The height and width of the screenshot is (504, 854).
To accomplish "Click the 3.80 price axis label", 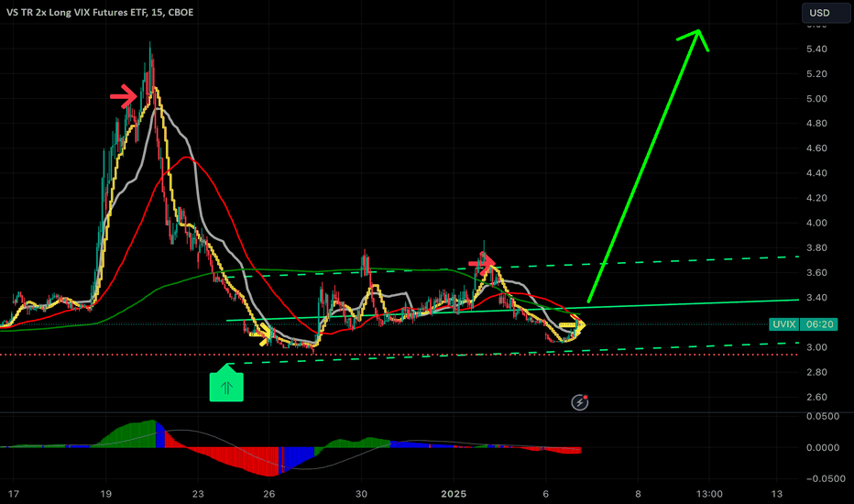I will click(x=816, y=248).
